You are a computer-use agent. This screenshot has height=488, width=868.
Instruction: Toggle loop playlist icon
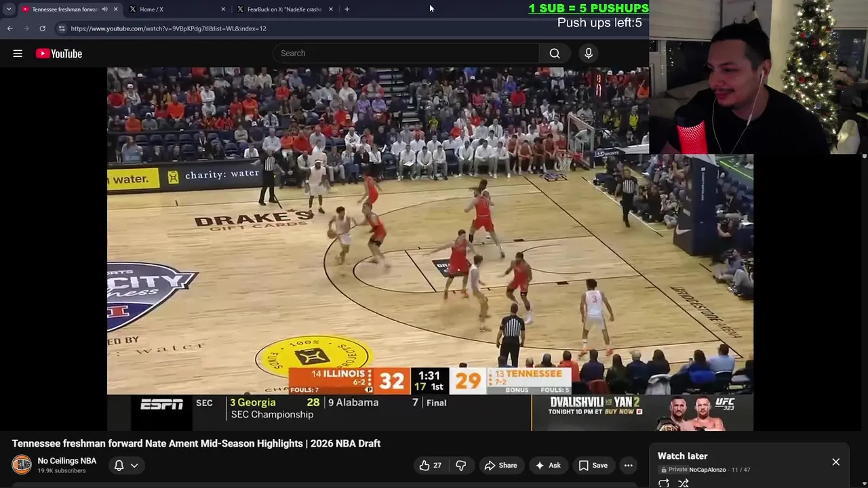click(x=664, y=483)
